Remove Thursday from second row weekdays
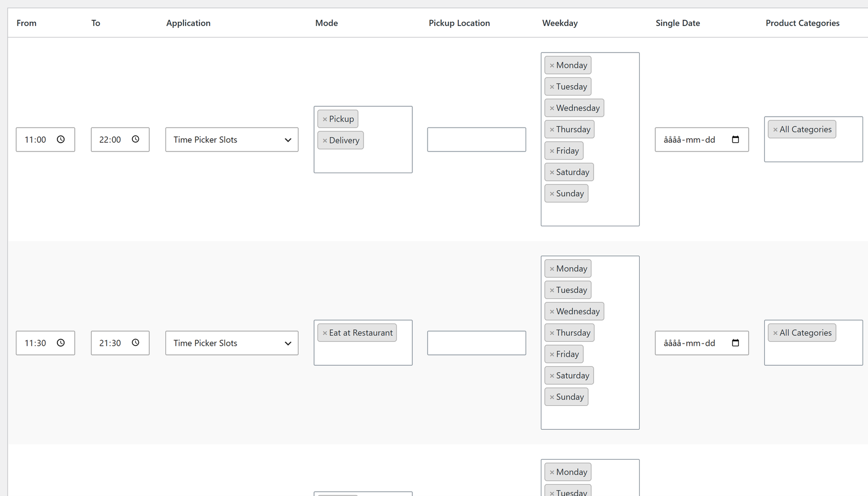The height and width of the screenshot is (496, 868). pyautogui.click(x=552, y=333)
